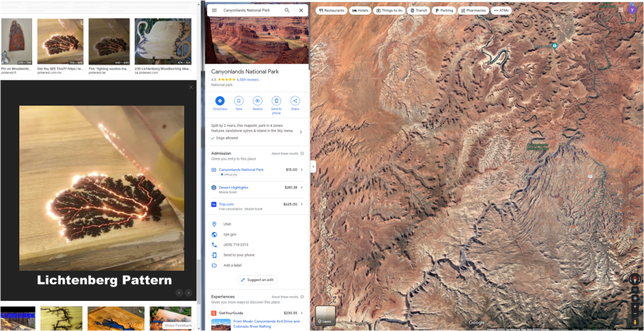644x331 pixels.
Task: Click the Nearby search icon
Action: (x=258, y=100)
